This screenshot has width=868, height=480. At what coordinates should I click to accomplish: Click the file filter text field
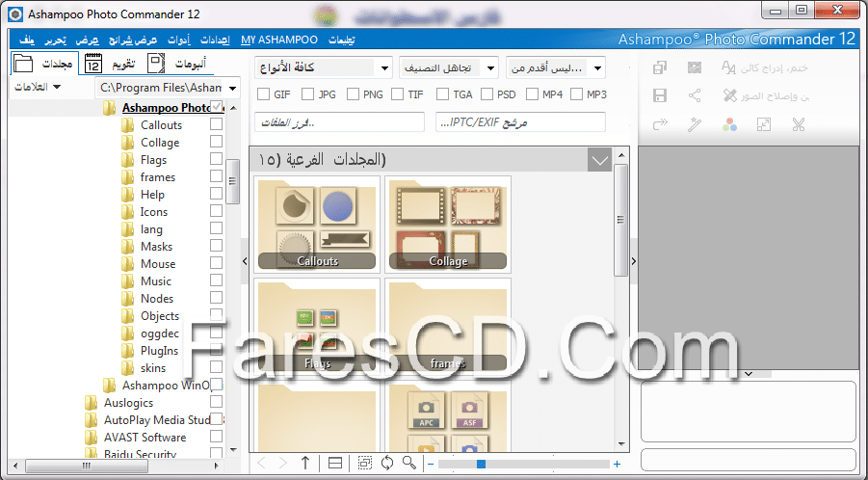pyautogui.click(x=339, y=122)
